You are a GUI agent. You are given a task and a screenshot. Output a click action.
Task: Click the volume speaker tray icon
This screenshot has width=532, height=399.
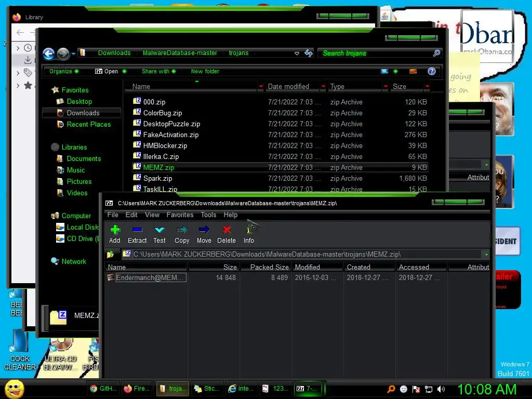coord(441,389)
